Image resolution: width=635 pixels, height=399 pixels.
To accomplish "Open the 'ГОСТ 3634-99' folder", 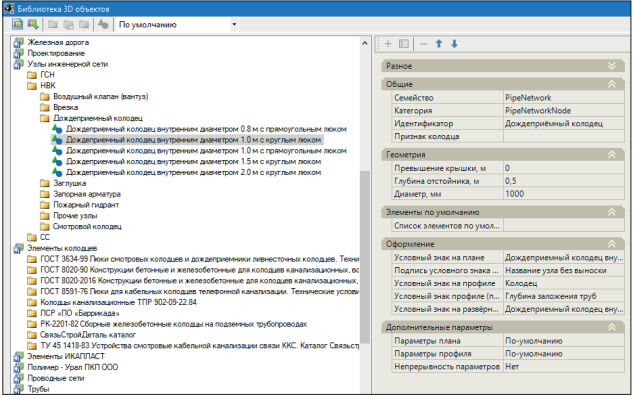I will 199,259.
